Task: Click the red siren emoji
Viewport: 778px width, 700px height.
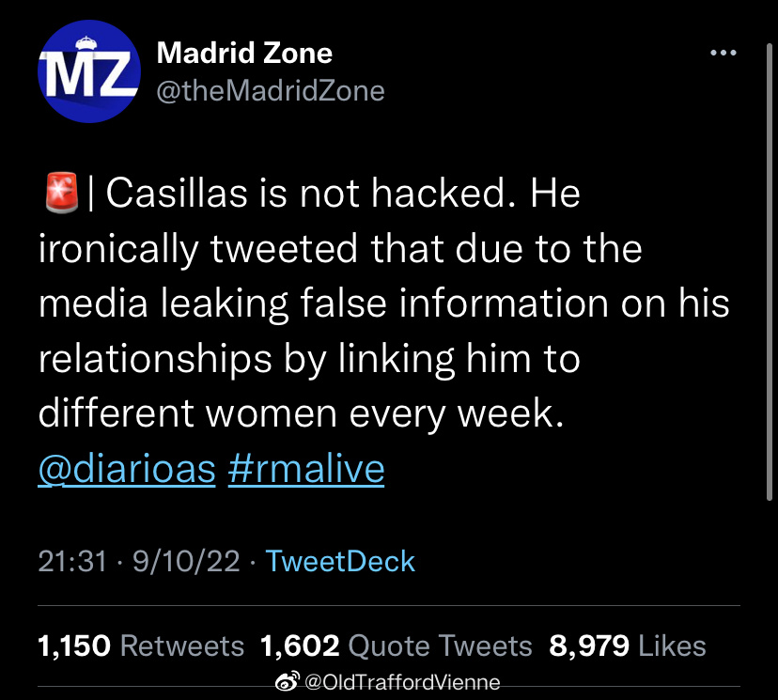Action: (x=61, y=194)
